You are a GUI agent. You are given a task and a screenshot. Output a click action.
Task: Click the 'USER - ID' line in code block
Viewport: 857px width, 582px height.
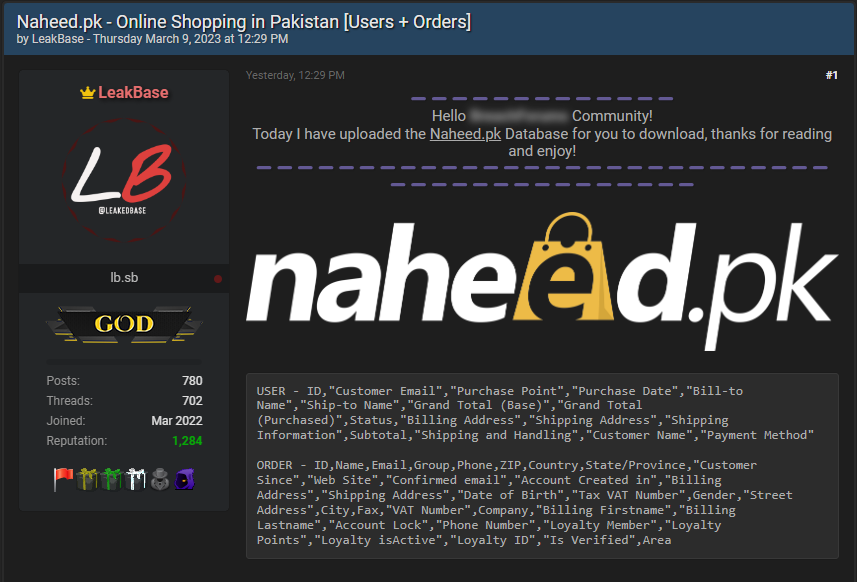pos(500,391)
